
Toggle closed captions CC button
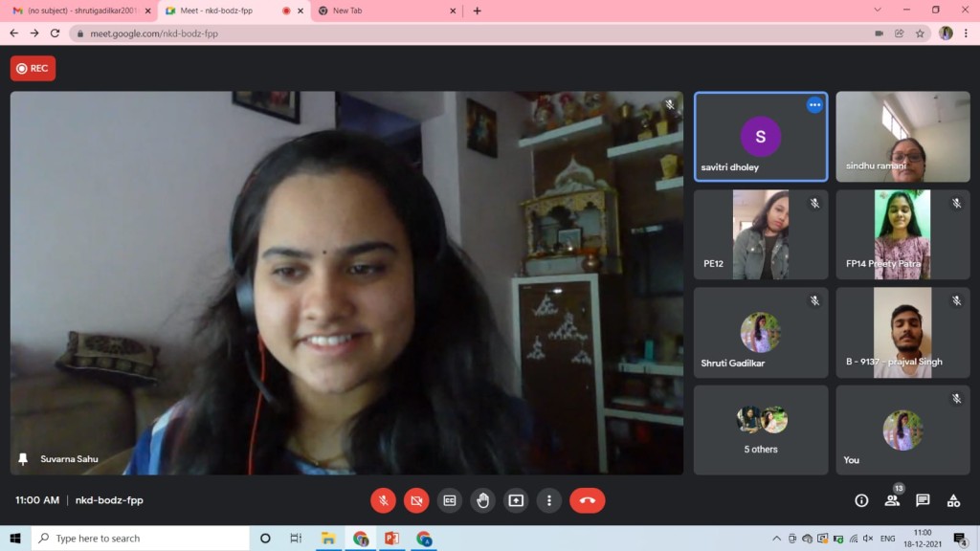(450, 500)
